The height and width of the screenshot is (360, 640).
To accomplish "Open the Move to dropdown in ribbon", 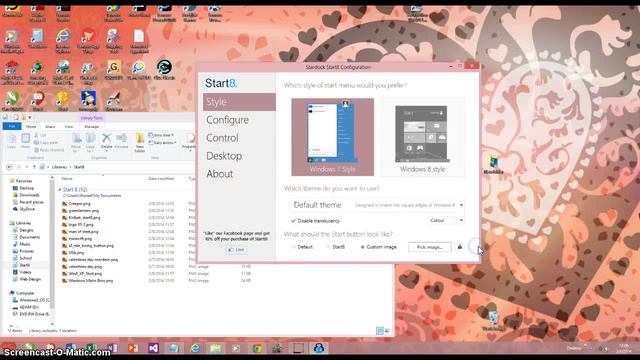I will (76, 142).
